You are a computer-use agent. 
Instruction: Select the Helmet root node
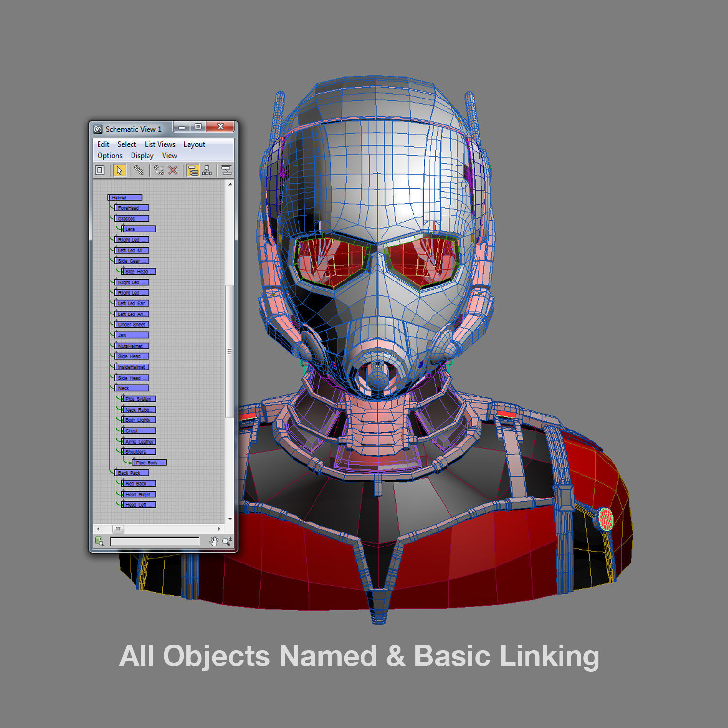(125, 198)
